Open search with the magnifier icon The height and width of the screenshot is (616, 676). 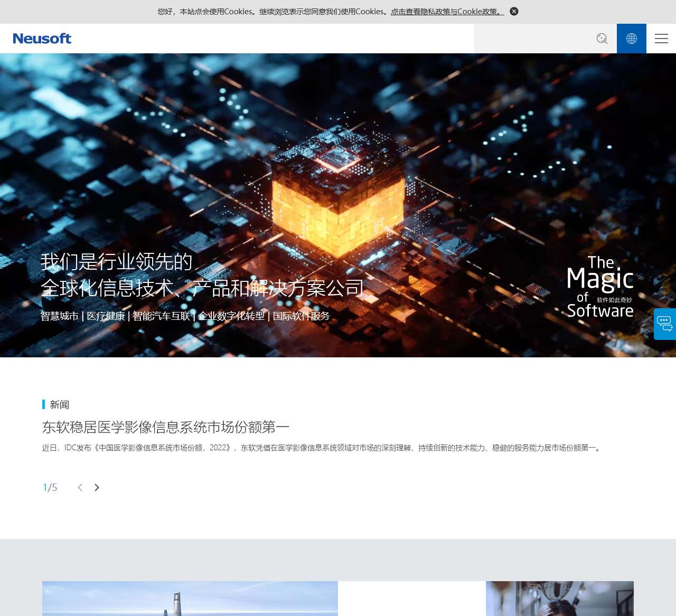tap(602, 39)
